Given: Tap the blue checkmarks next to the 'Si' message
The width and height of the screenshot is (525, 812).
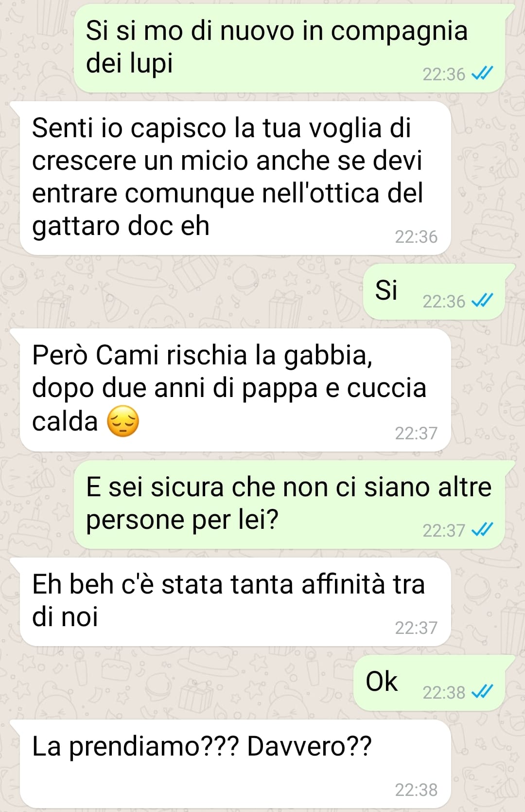Looking at the screenshot, I should coord(483,301).
